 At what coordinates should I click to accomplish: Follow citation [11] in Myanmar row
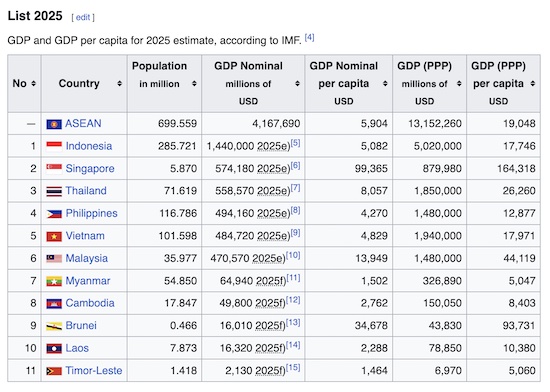(x=293, y=278)
